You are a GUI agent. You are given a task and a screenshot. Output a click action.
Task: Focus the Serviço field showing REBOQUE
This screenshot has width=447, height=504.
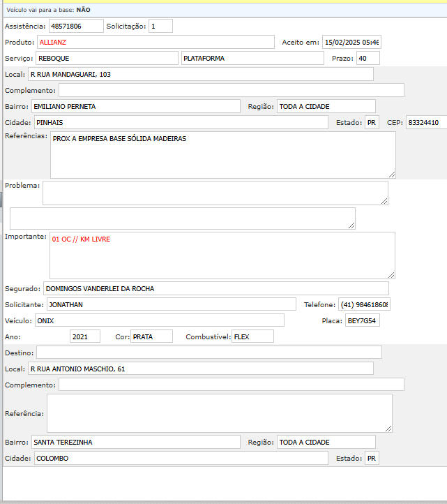point(106,58)
